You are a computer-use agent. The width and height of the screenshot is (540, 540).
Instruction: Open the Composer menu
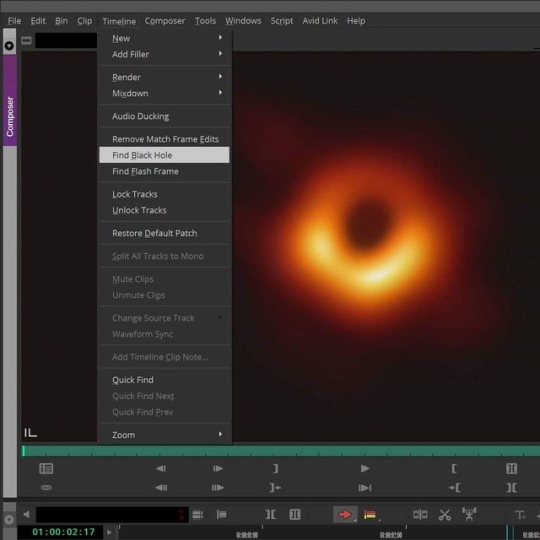click(165, 21)
